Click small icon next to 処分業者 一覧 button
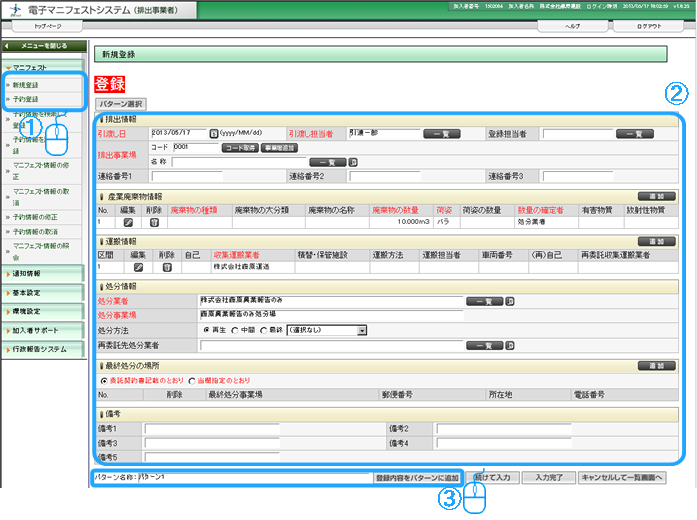Viewport: 697px width, 520px height. tap(510, 301)
